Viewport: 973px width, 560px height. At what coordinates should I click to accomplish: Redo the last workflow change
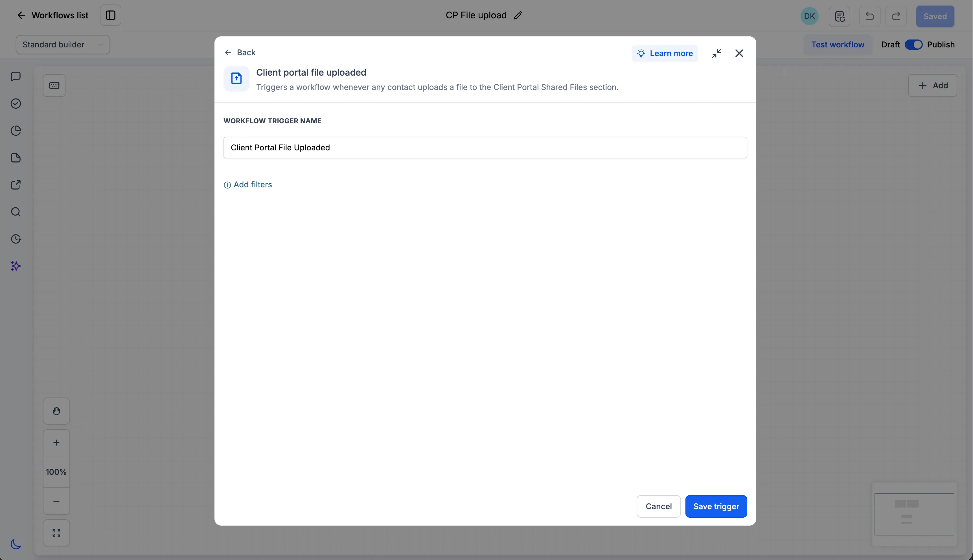(x=896, y=16)
